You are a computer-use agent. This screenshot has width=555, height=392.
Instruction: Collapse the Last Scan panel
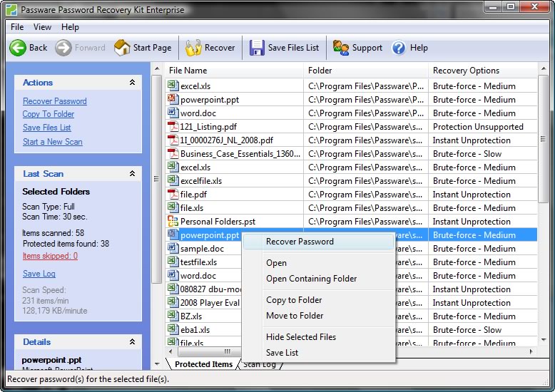[133, 173]
